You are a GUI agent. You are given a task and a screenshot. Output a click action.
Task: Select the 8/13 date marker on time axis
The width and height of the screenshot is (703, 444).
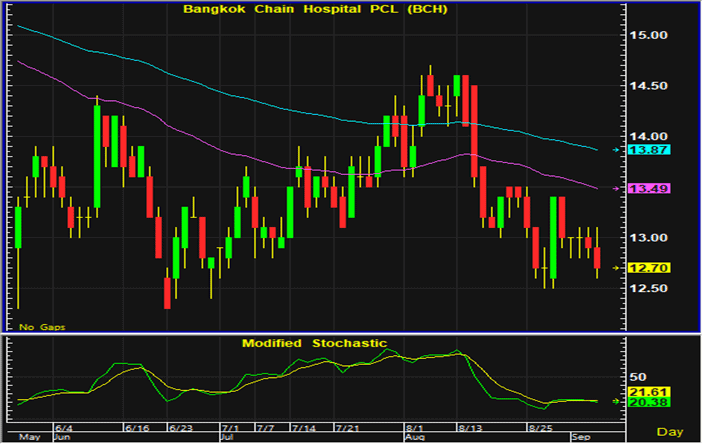coord(468,427)
